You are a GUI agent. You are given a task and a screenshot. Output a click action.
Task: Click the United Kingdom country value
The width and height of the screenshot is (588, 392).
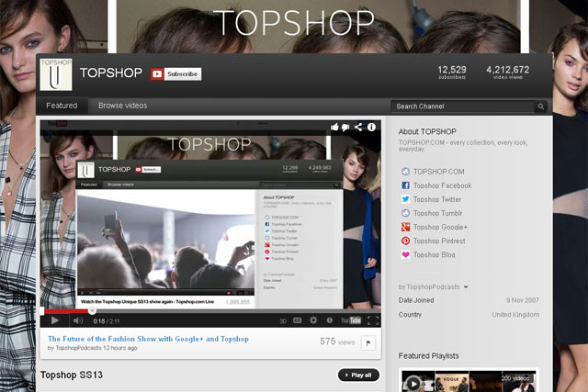point(515,315)
